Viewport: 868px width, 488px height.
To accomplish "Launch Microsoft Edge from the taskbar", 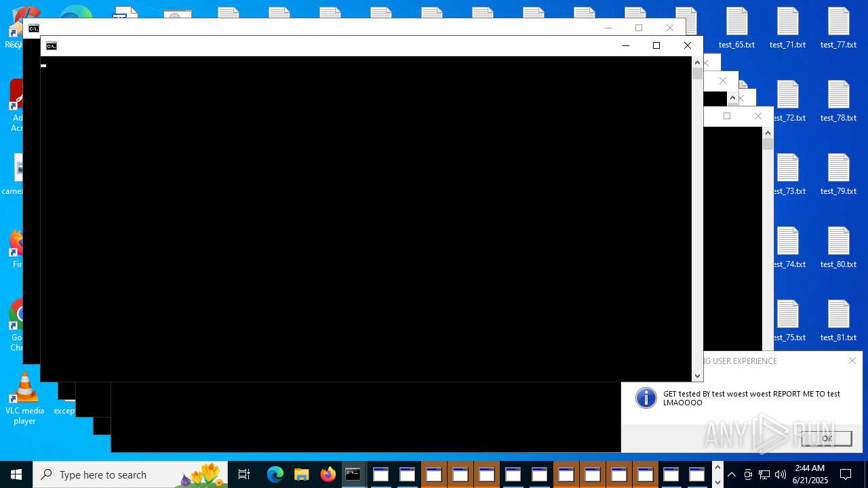I will (275, 474).
